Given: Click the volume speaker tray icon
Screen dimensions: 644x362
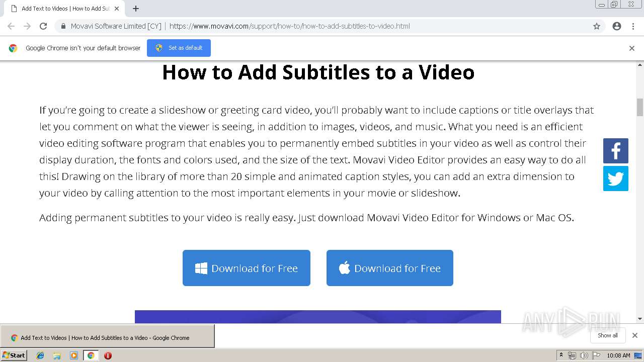Looking at the screenshot, I should pyautogui.click(x=584, y=355).
